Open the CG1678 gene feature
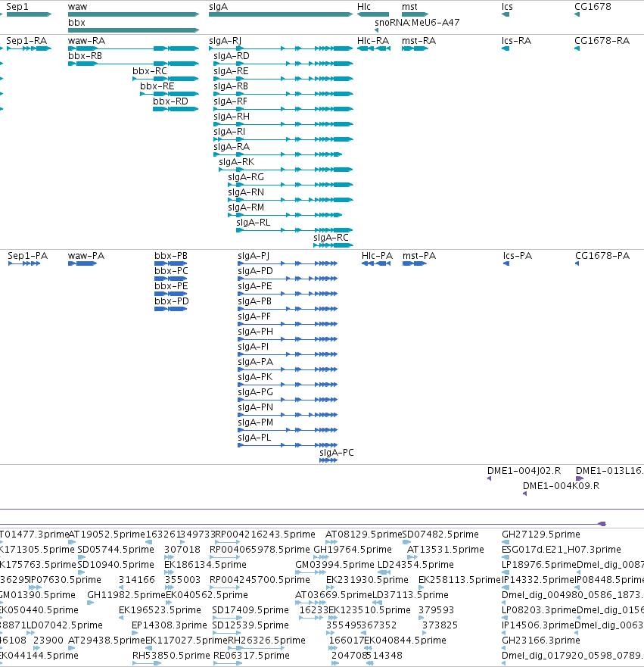 coord(577,14)
